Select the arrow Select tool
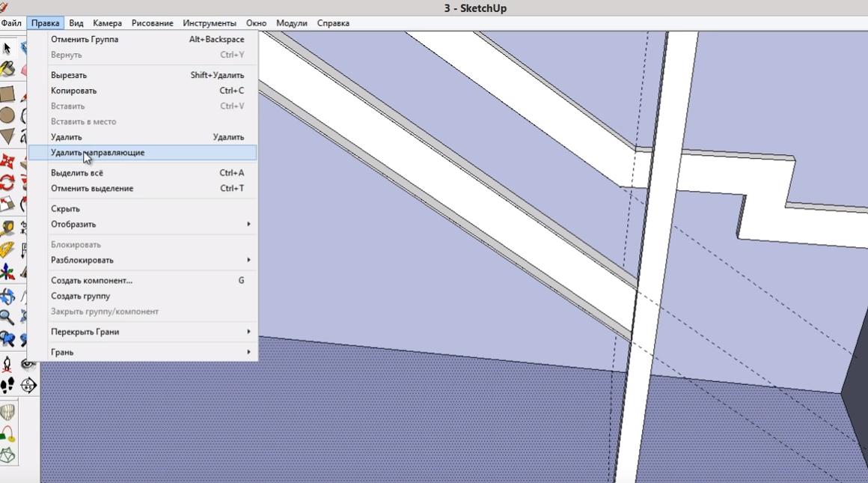 pos(7,49)
